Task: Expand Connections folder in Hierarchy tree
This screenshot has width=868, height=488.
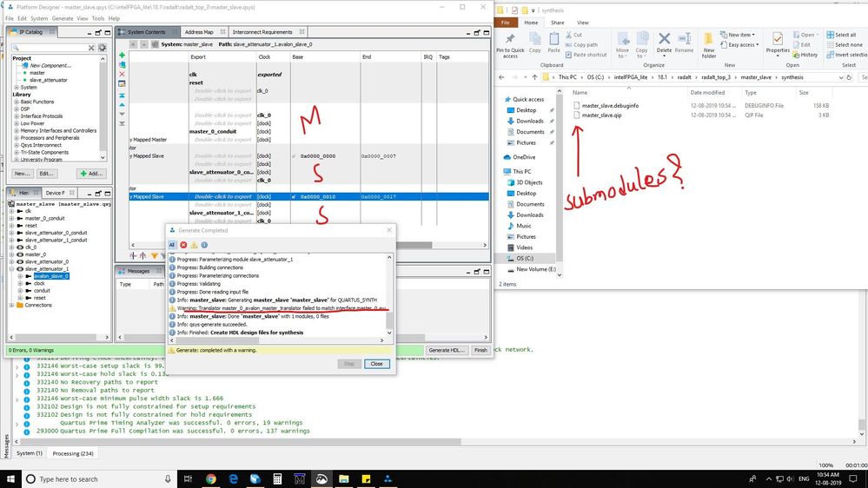Action: click(x=11, y=306)
